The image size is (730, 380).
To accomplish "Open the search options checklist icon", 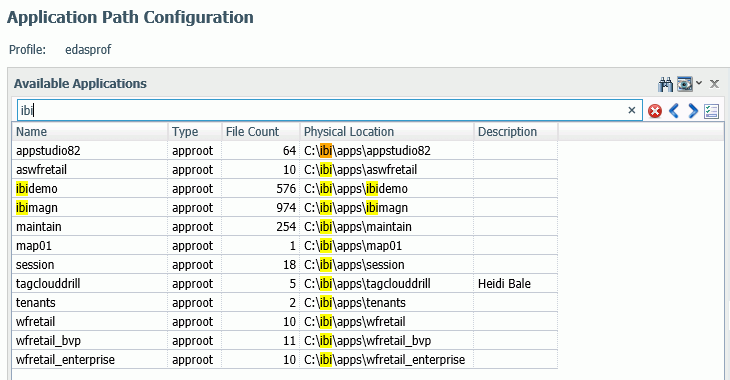I will pyautogui.click(x=711, y=111).
